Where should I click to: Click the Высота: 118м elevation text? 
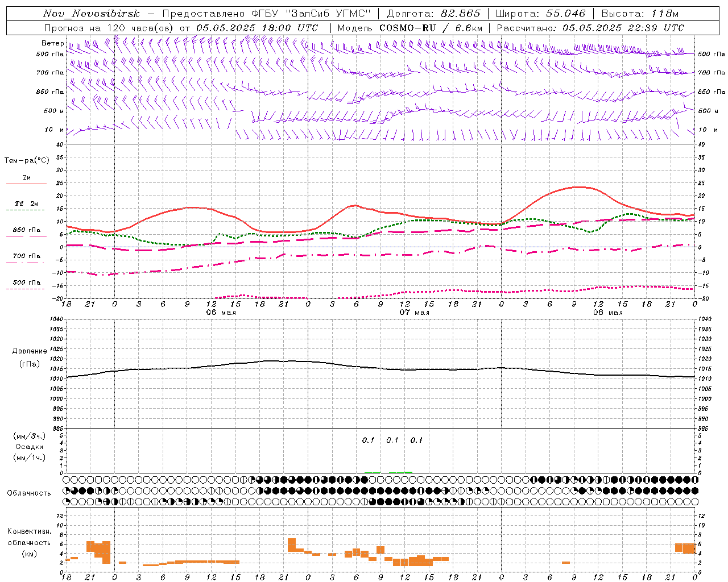pos(640,14)
